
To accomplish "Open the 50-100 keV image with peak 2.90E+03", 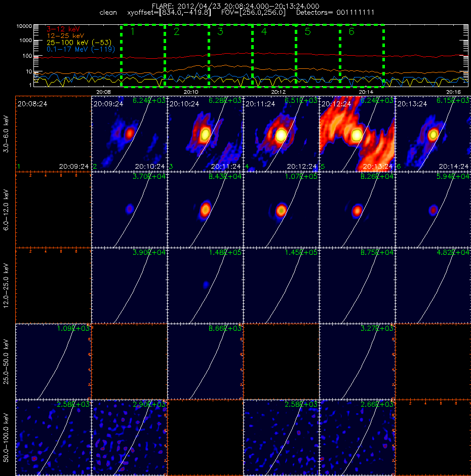I will pos(129,438).
